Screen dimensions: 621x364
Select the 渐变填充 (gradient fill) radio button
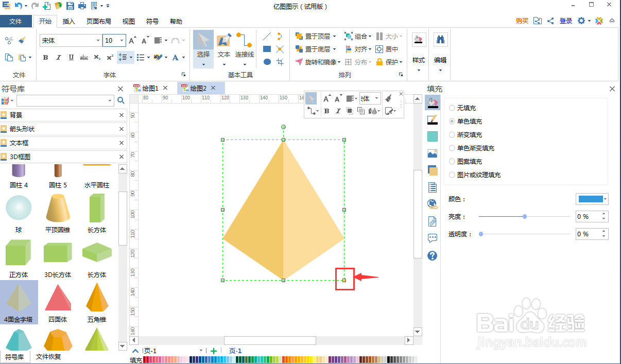(x=453, y=134)
